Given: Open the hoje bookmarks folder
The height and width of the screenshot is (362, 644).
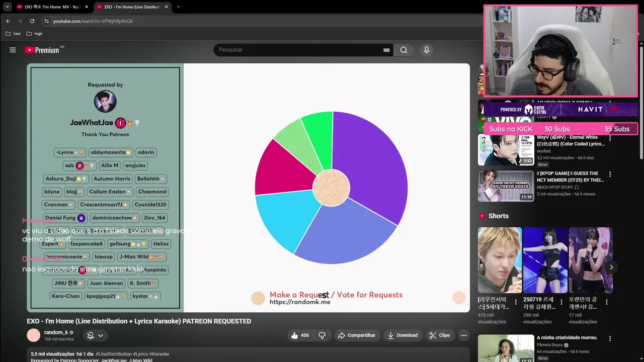Looking at the screenshot, I should point(35,34).
